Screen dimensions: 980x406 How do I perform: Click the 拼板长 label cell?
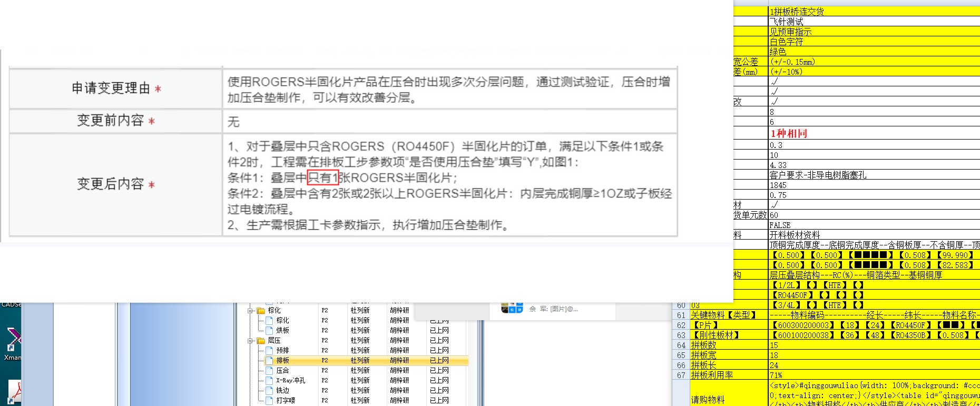click(729, 365)
